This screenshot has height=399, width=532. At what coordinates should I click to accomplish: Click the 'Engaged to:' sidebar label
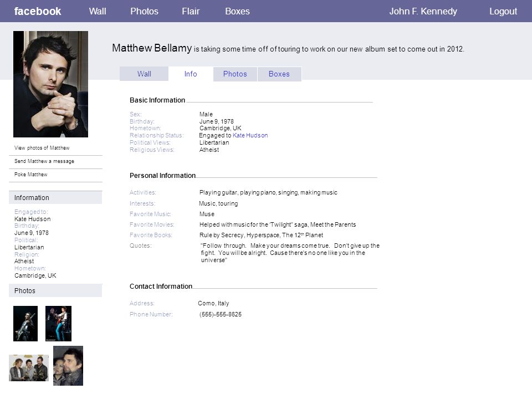click(x=31, y=212)
